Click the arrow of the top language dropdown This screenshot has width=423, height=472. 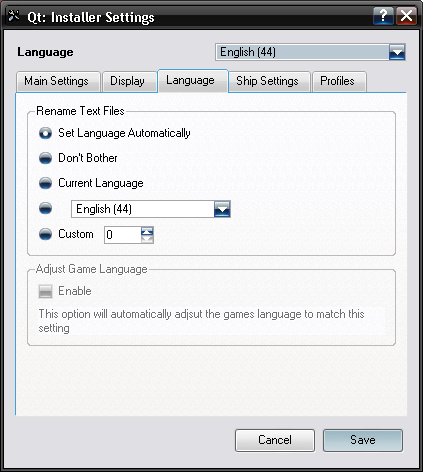[397, 52]
